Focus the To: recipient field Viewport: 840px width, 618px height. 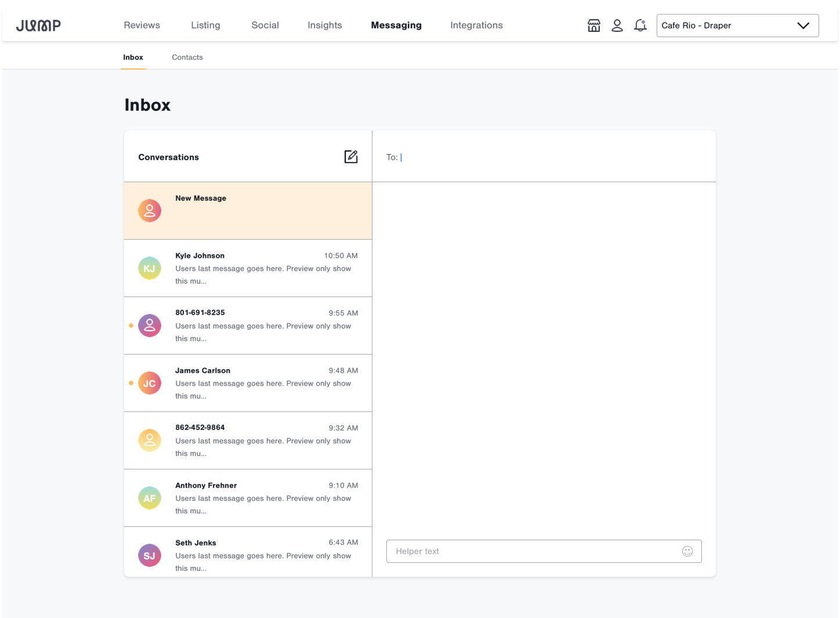click(544, 157)
